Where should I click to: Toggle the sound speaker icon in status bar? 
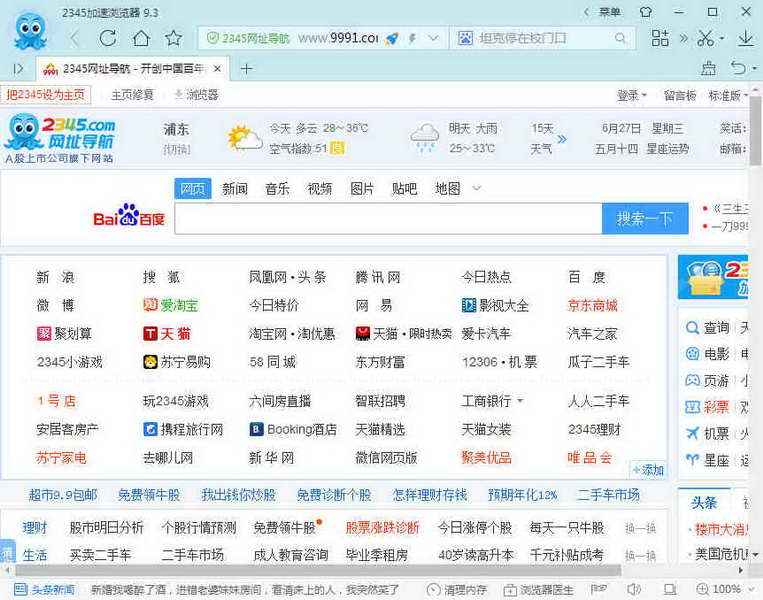tap(634, 590)
